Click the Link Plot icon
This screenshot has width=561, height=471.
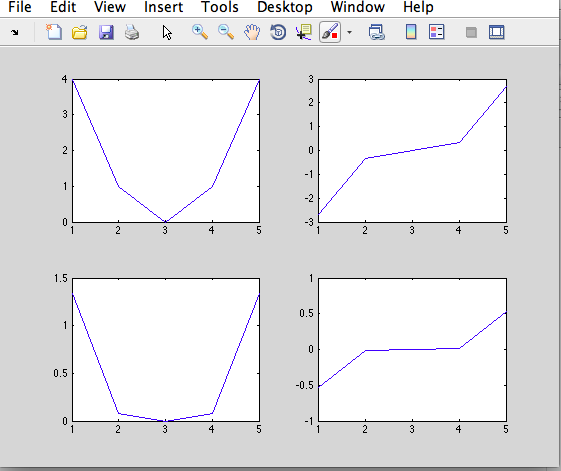coord(376,32)
